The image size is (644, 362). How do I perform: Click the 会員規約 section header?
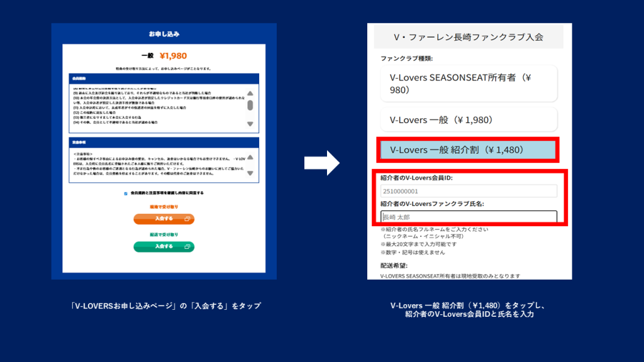pos(164,79)
